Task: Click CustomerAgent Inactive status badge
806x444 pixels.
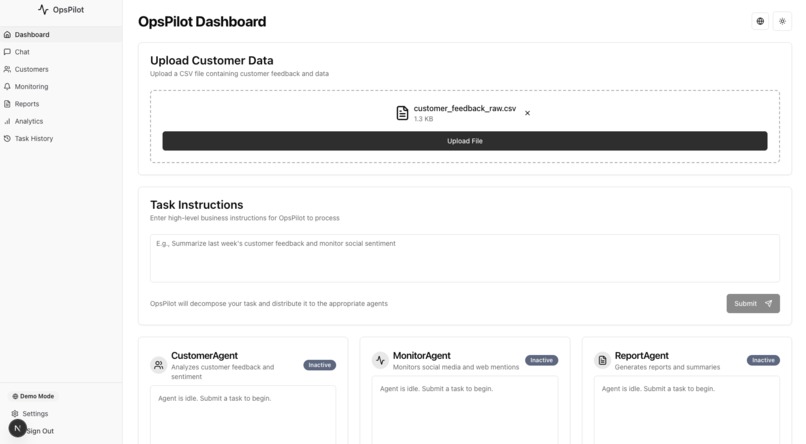Action: (320, 365)
